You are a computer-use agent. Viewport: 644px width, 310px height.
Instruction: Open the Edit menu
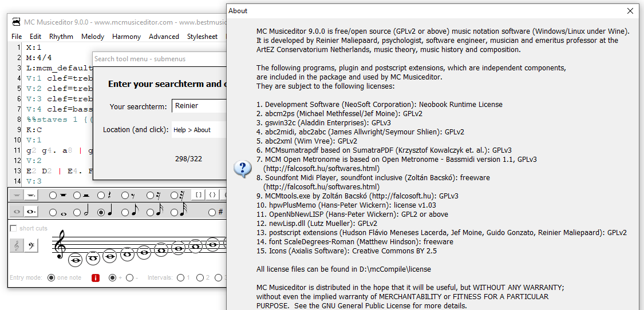tap(35, 37)
